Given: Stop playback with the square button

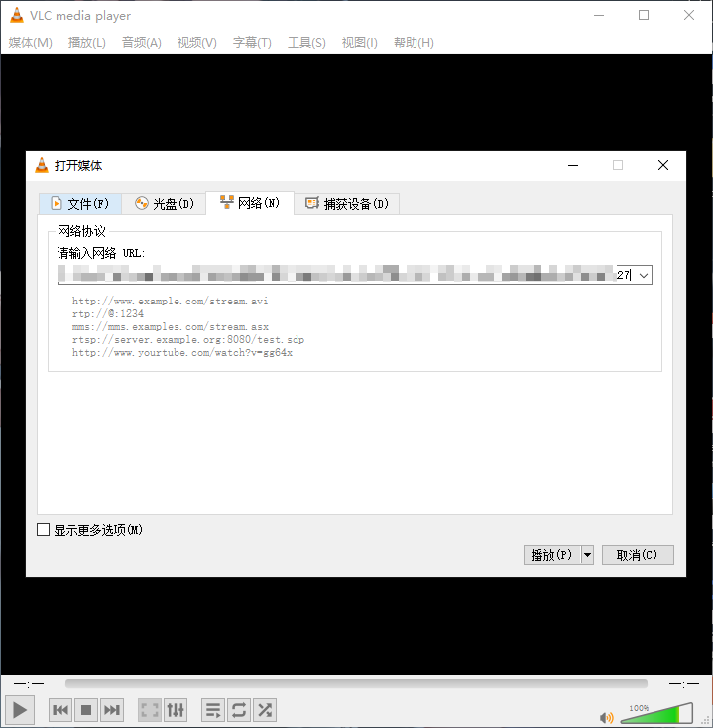Looking at the screenshot, I should [86, 710].
